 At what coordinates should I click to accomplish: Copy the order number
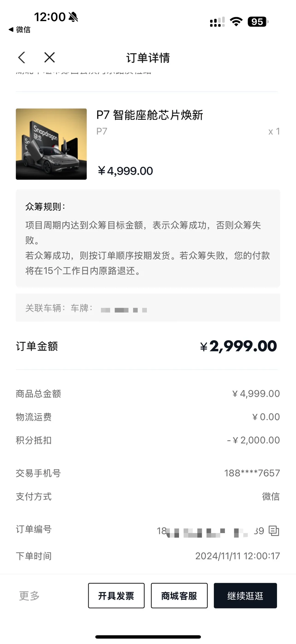click(274, 531)
